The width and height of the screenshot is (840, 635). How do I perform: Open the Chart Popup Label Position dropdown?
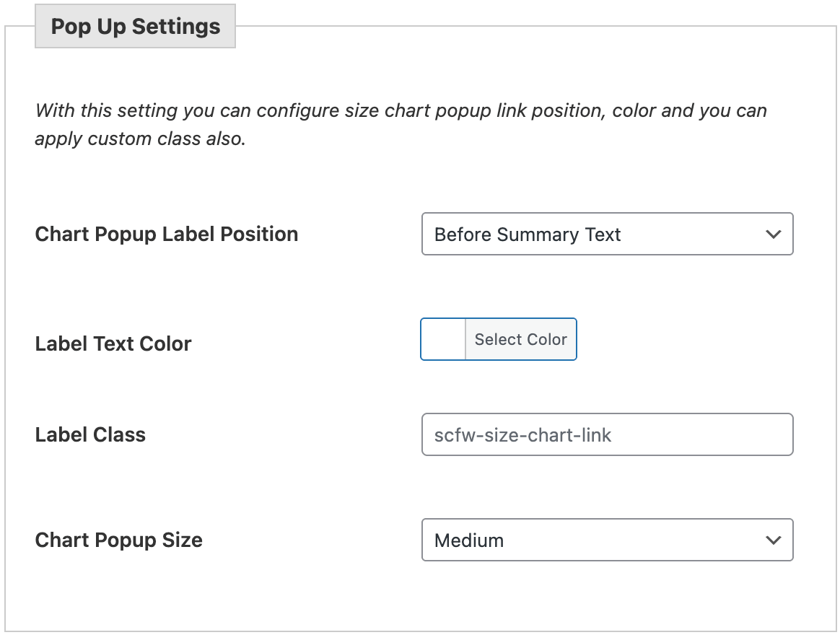pyautogui.click(x=607, y=234)
